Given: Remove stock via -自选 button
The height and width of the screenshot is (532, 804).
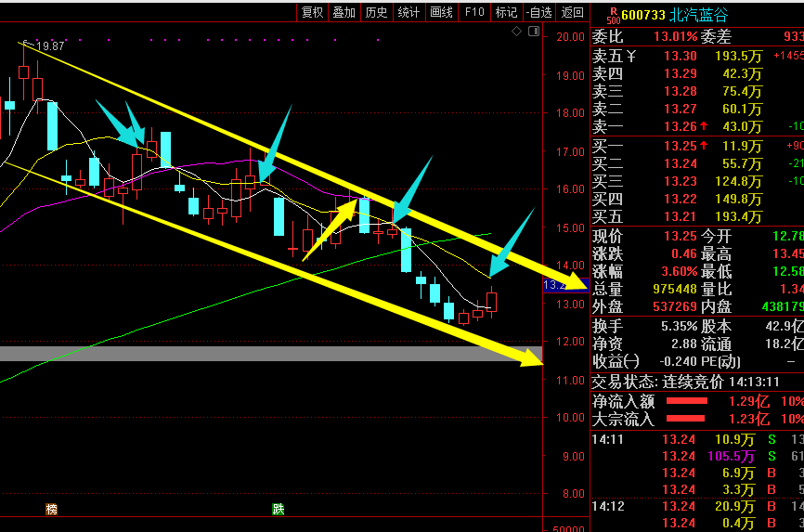Looking at the screenshot, I should 538,12.
